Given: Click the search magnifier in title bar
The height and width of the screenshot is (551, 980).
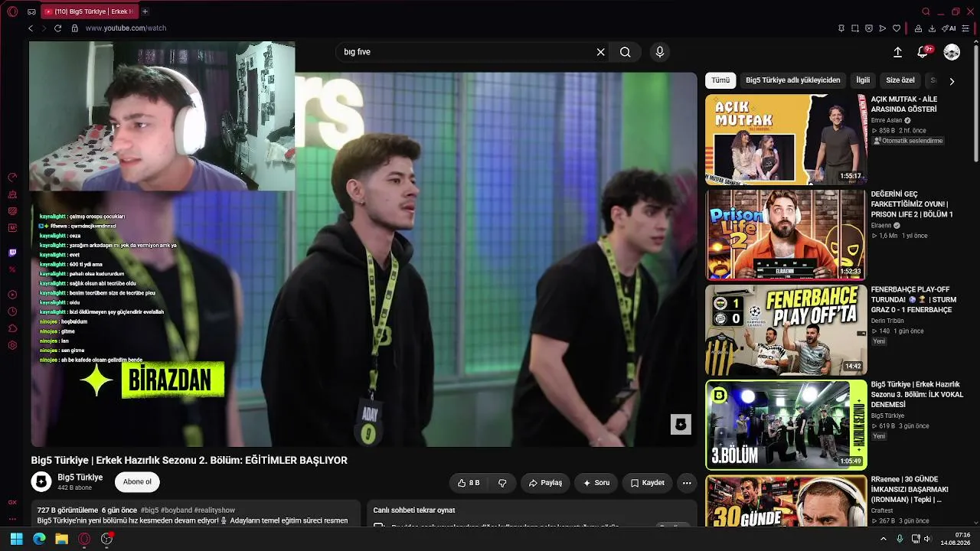Looking at the screenshot, I should point(926,11).
